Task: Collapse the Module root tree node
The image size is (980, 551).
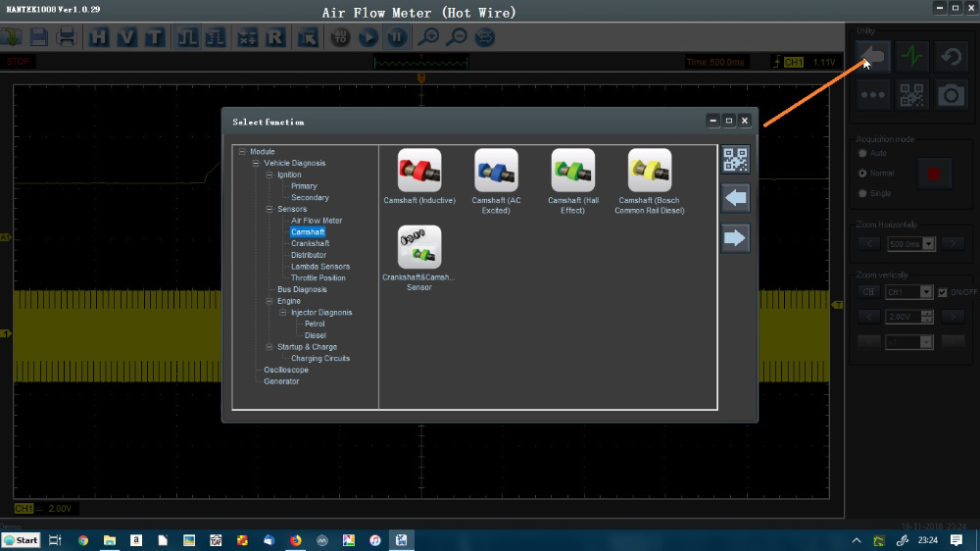Action: point(242,151)
